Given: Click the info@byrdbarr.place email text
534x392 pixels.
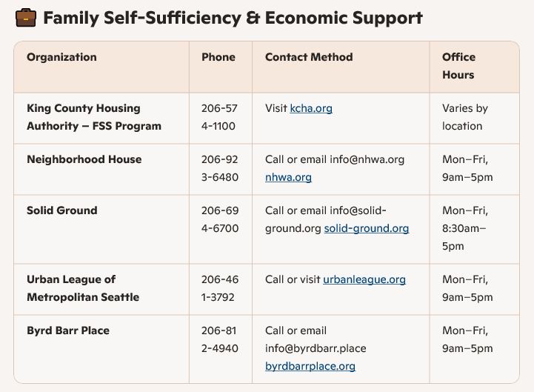Looking at the screenshot, I should coord(316,348).
